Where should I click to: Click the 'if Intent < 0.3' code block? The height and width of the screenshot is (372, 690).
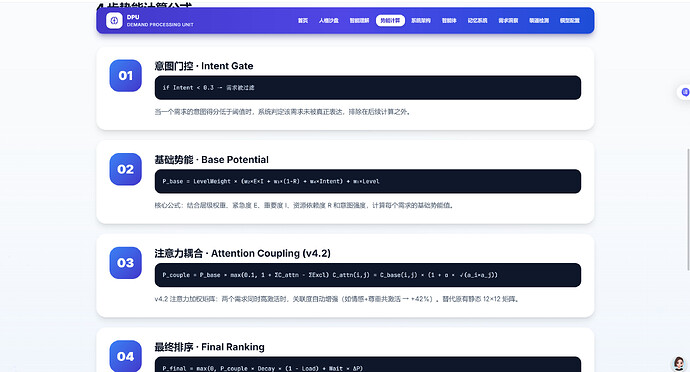click(367, 88)
